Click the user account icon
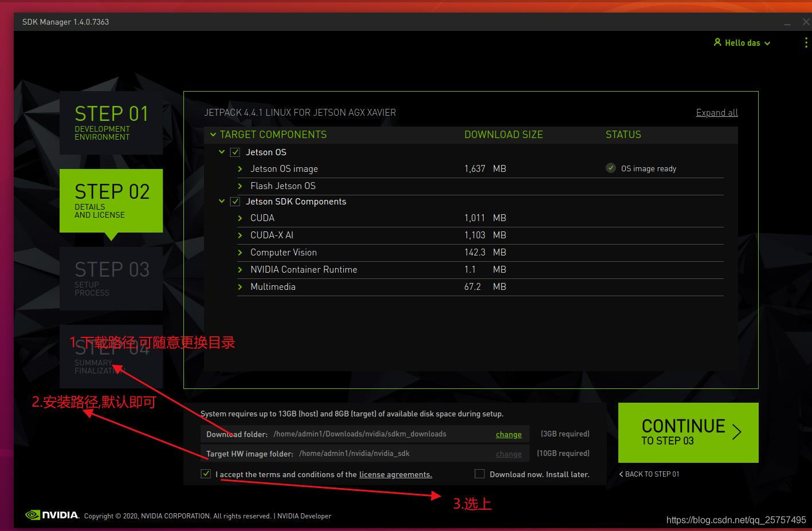This screenshot has width=812, height=531. [717, 42]
